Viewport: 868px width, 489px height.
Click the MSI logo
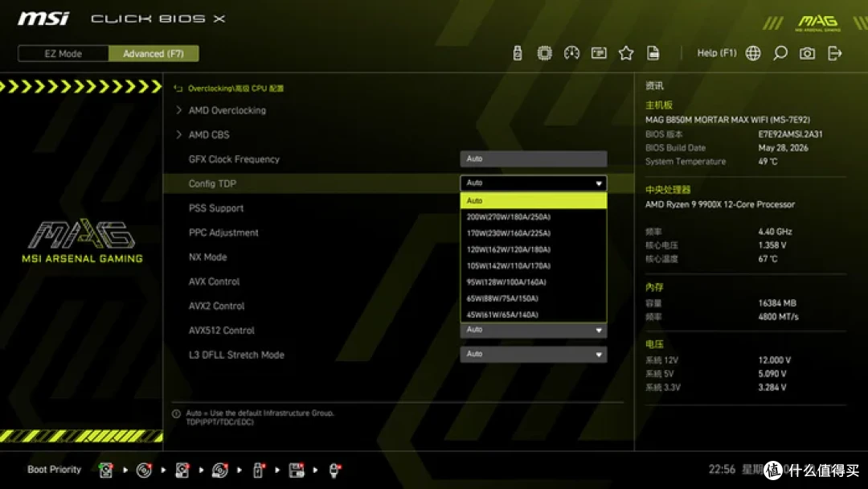tap(43, 18)
